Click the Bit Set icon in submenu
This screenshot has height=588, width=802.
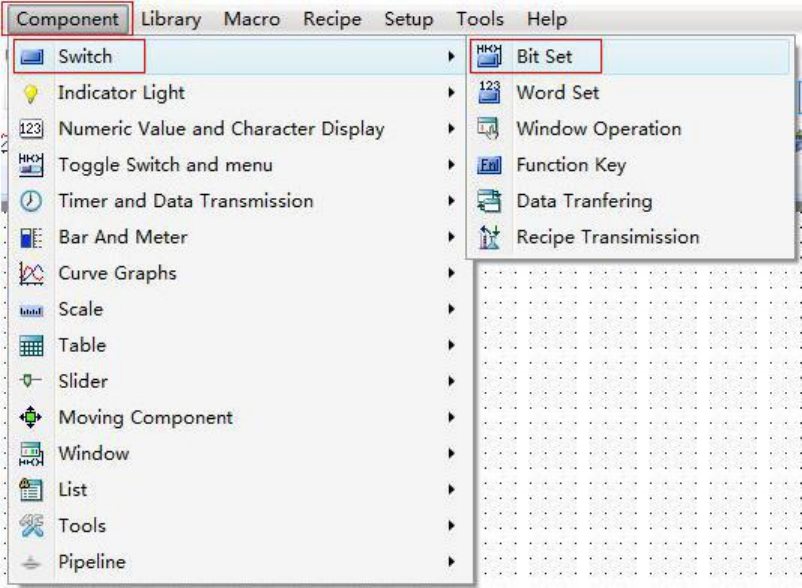tap(489, 57)
